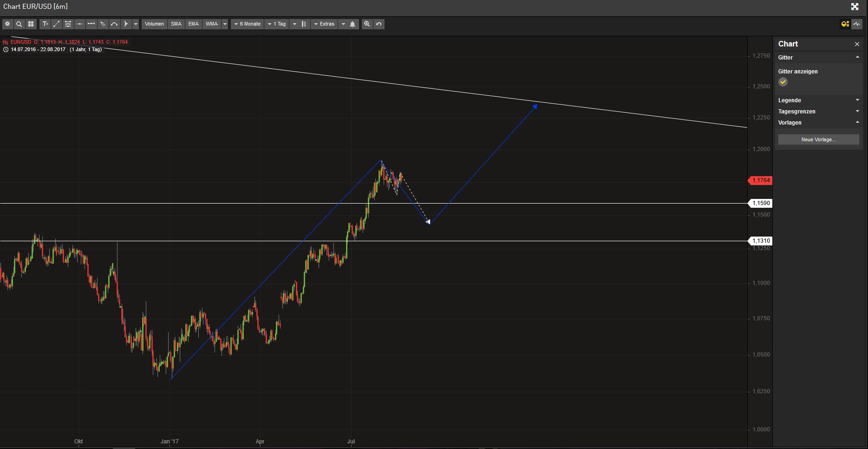Toggle the line chart panel icon

[x=857, y=24]
